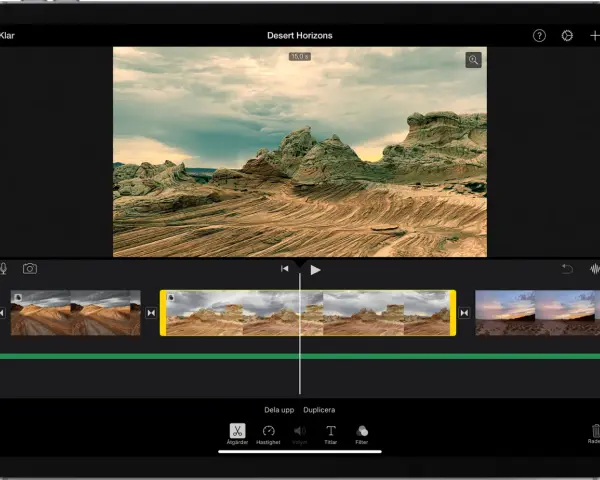The image size is (600, 480).
Task: Duplicate clip with Duplicera
Action: (319, 410)
